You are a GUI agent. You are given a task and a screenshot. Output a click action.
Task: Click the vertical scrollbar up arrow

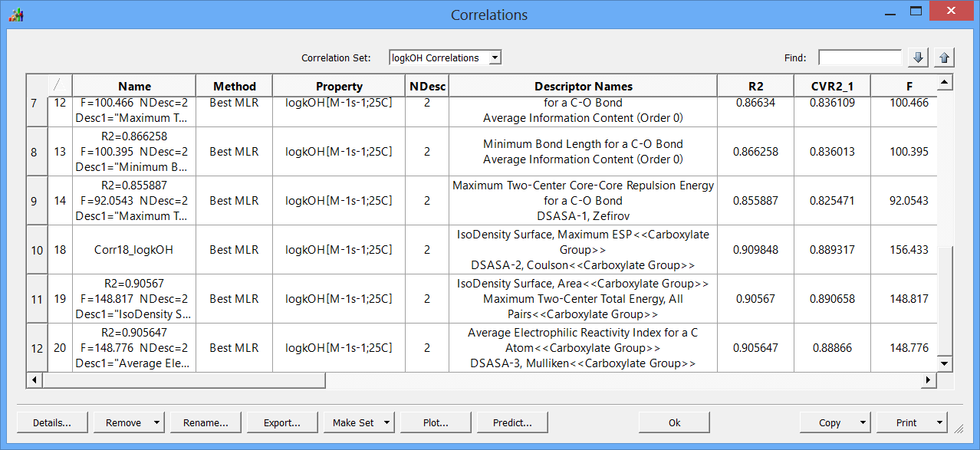(x=945, y=82)
